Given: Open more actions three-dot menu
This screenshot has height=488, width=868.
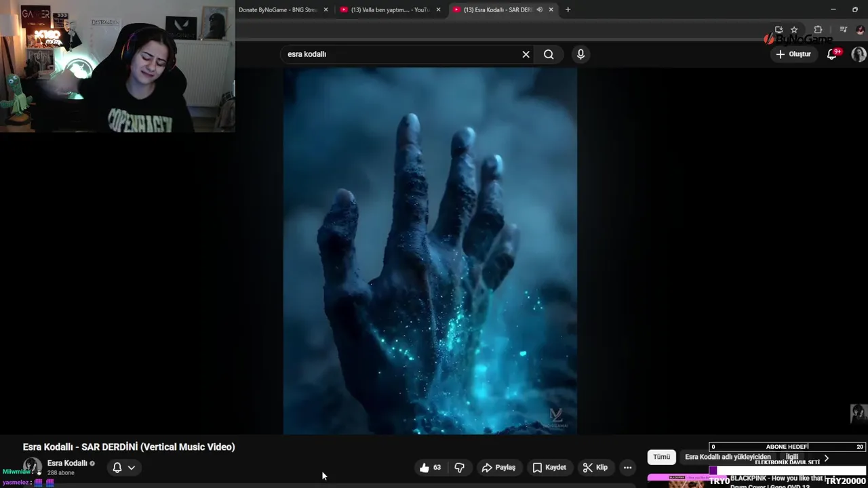Looking at the screenshot, I should point(627,467).
